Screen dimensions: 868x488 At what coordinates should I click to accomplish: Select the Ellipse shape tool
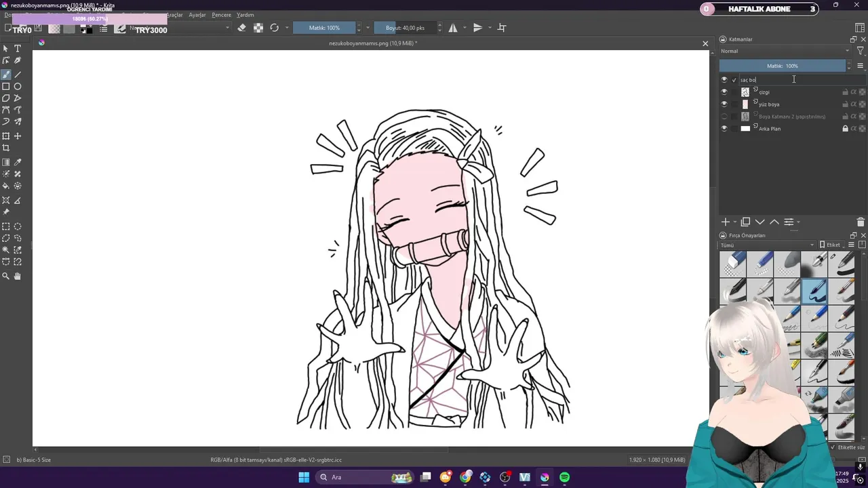tap(18, 87)
